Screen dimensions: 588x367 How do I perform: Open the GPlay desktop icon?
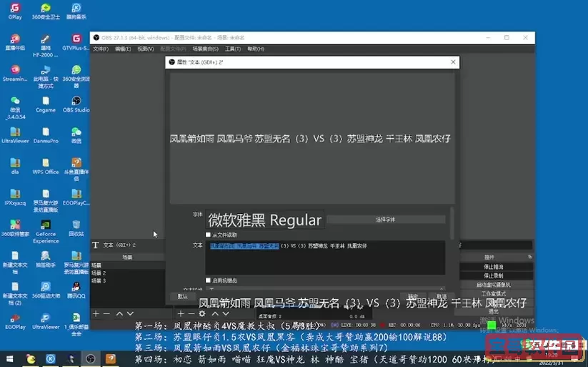click(x=15, y=11)
